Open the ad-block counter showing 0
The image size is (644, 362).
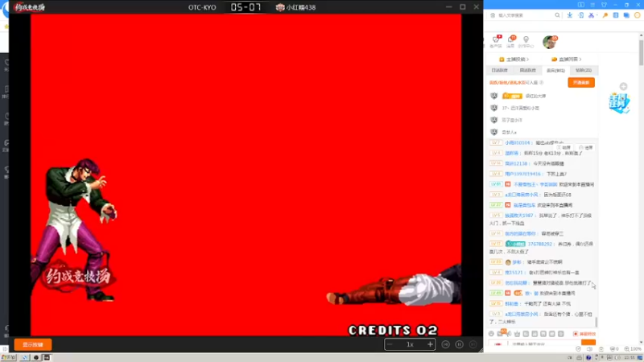pyautogui.click(x=614, y=349)
